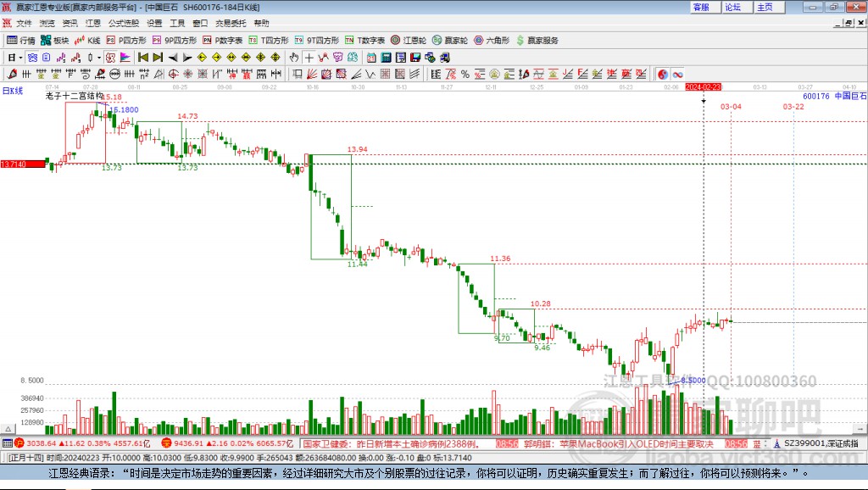Screen dimensions: 868x490
Task: Open the 工具 menu
Action: tap(177, 23)
